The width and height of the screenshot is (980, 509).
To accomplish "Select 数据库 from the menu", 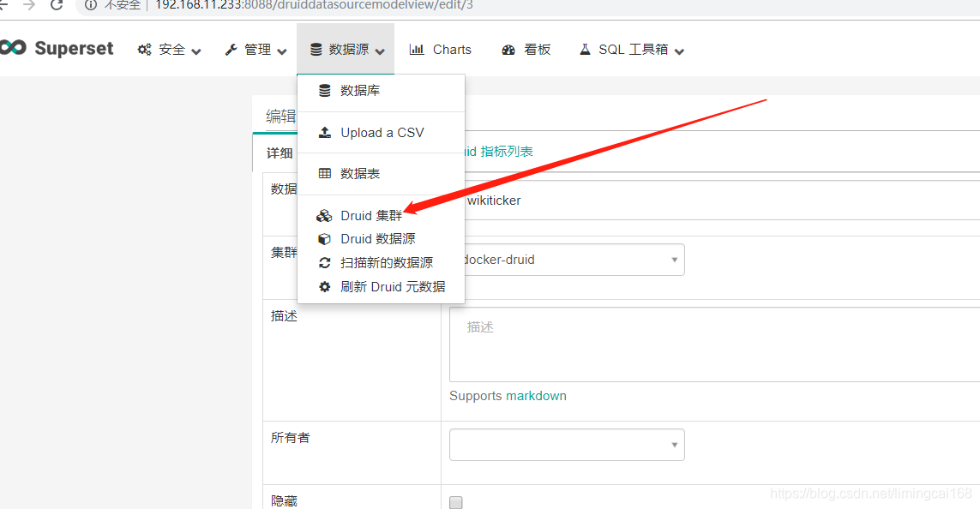I will 381,91.
